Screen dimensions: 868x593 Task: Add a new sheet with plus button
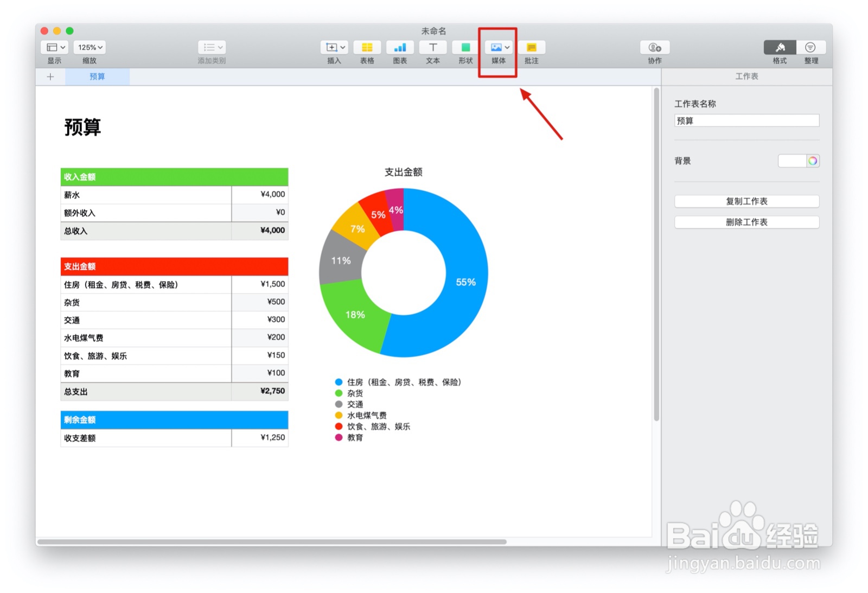[50, 76]
